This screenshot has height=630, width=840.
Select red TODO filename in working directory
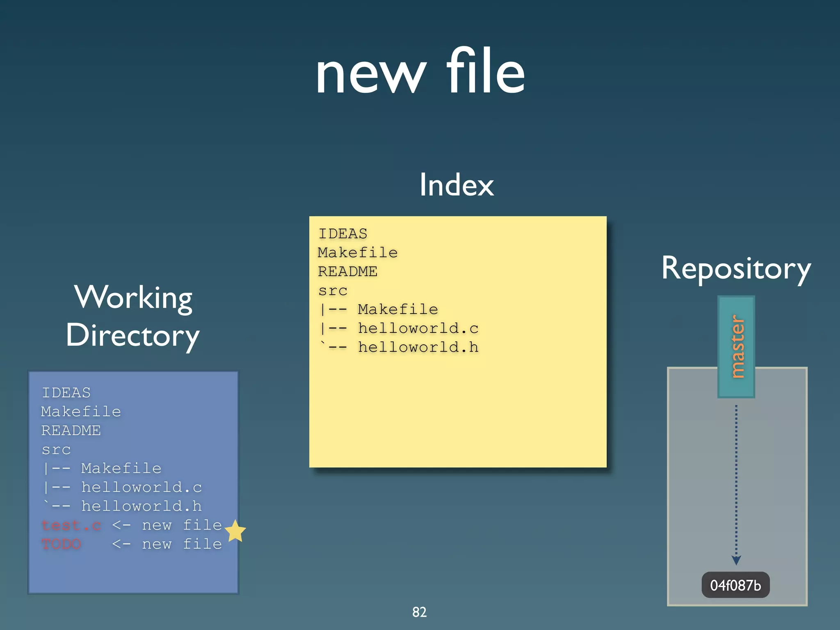coord(62,544)
